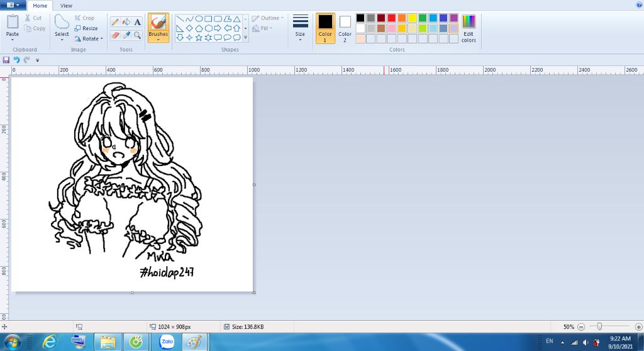Pick the Line shape
The width and height of the screenshot is (644, 351).
point(180,19)
